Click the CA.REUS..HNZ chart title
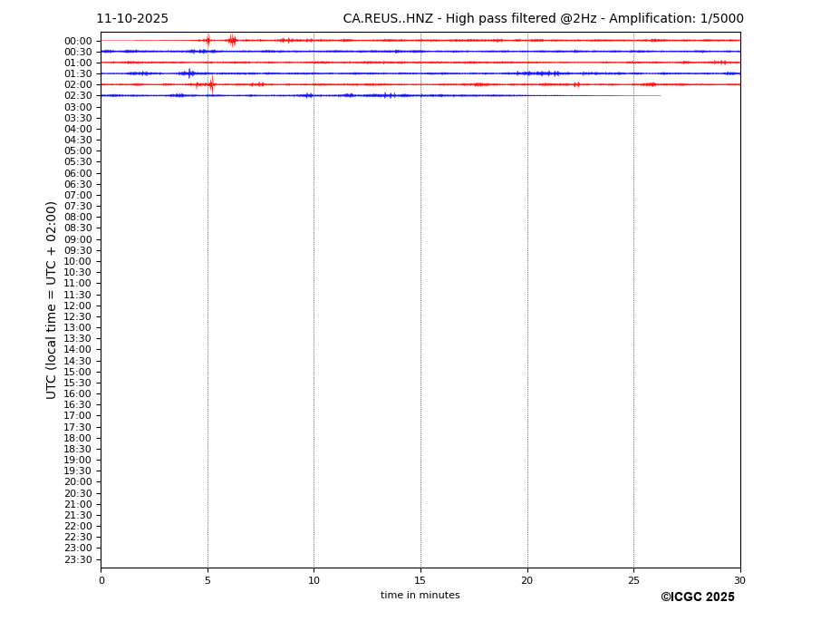This screenshot has height=631, width=840. 543,19
